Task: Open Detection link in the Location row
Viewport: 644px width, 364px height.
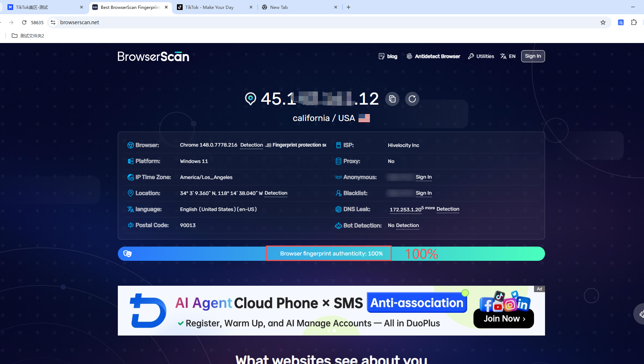Action: [x=276, y=193]
